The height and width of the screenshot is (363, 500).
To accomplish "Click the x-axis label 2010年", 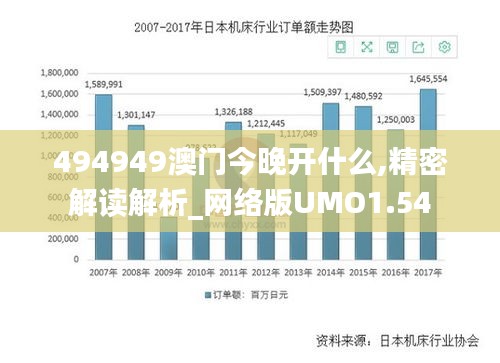I will (201, 273).
